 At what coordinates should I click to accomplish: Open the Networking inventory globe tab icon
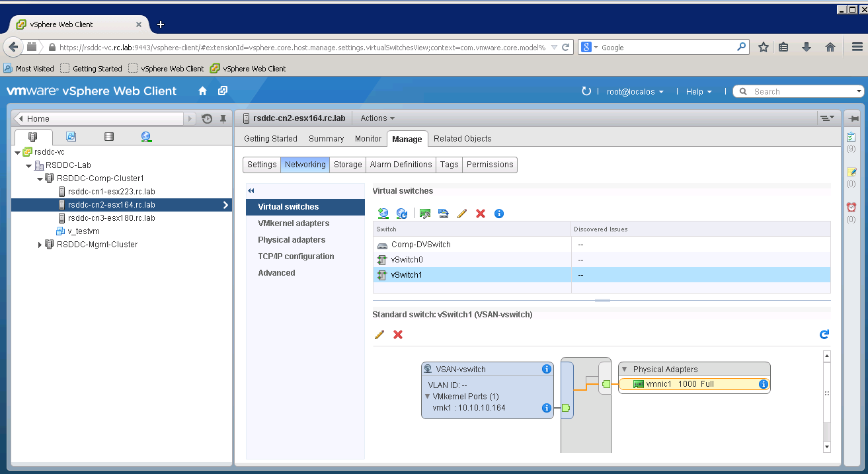tap(146, 137)
